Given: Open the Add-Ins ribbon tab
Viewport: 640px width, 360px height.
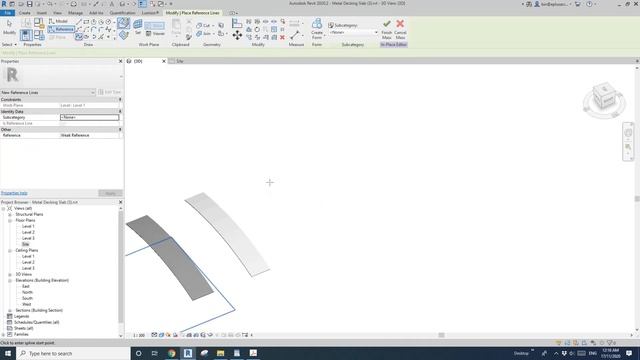Looking at the screenshot, I should [96, 13].
